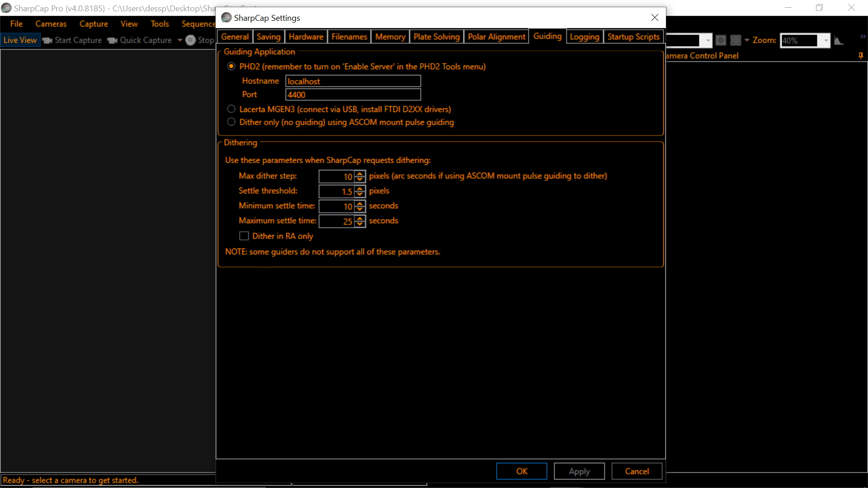The image size is (868, 488).
Task: Pin the Camera Control Panel
Action: (x=861, y=56)
